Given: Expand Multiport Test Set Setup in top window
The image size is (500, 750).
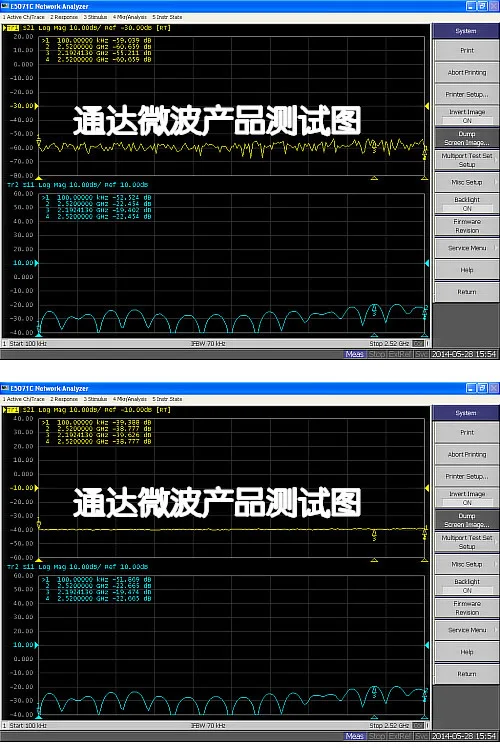Looking at the screenshot, I should pyautogui.click(x=467, y=160).
